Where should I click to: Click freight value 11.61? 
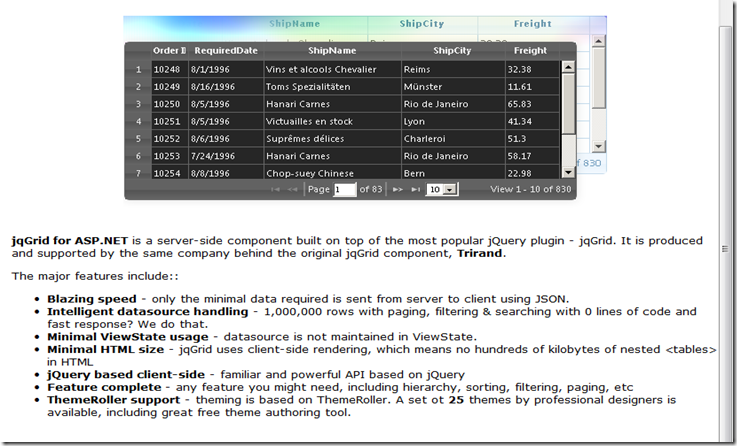click(x=533, y=86)
